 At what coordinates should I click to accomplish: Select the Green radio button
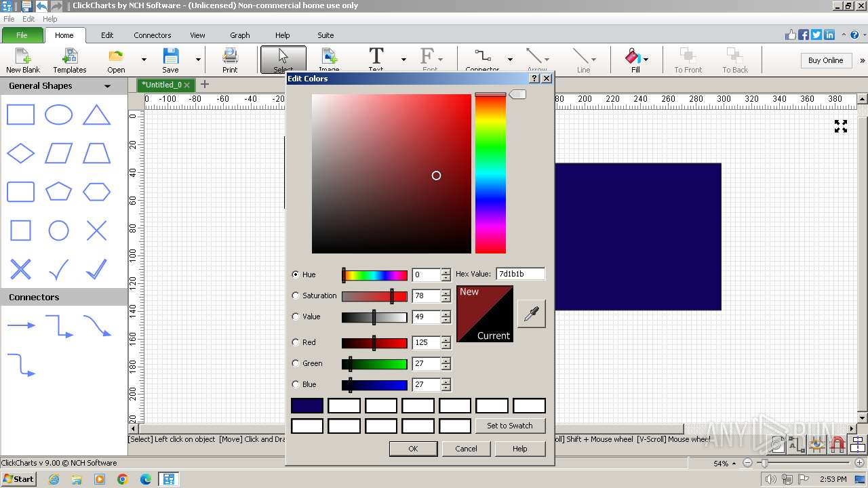coord(295,363)
